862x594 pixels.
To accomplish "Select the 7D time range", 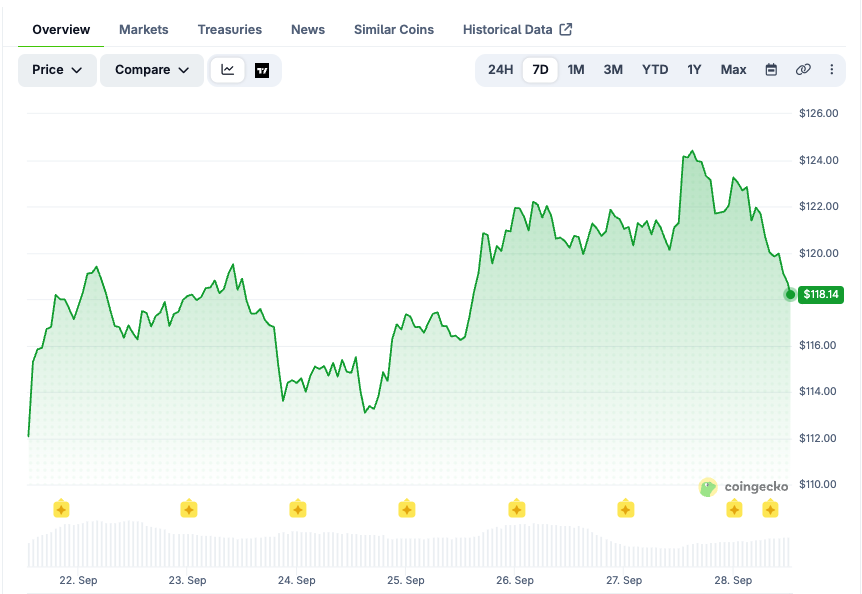I will coord(540,70).
